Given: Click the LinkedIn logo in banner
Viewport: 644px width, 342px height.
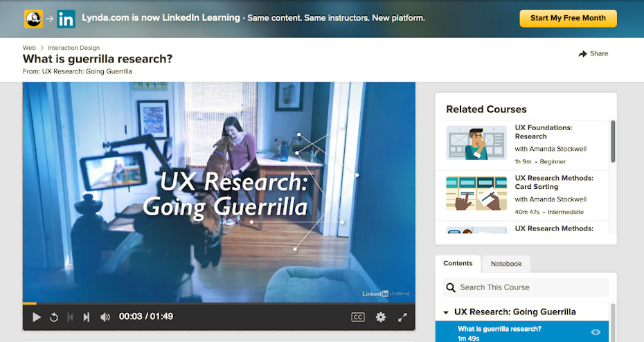Looking at the screenshot, I should [x=66, y=19].
